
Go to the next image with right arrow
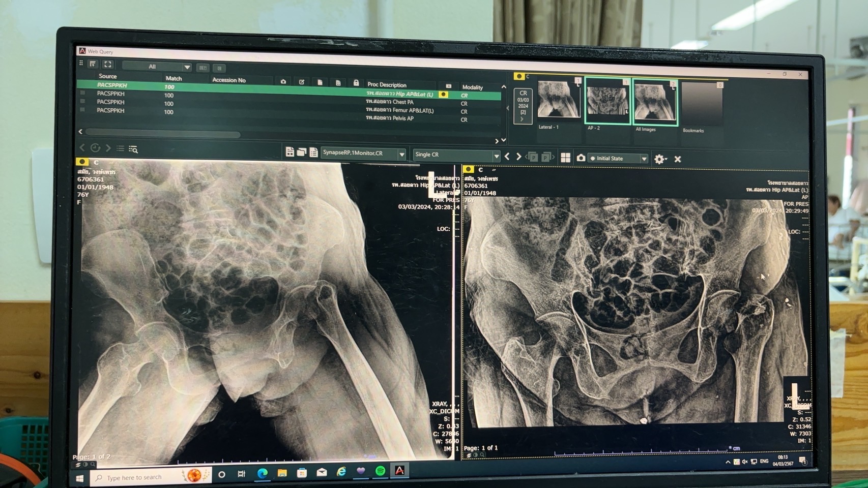click(x=519, y=157)
